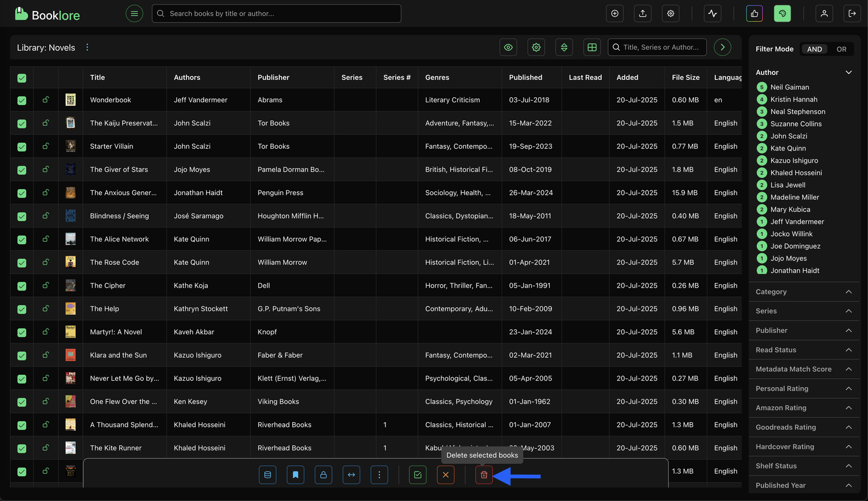
Task: Open the upload icon in top bar
Action: [x=642, y=13]
